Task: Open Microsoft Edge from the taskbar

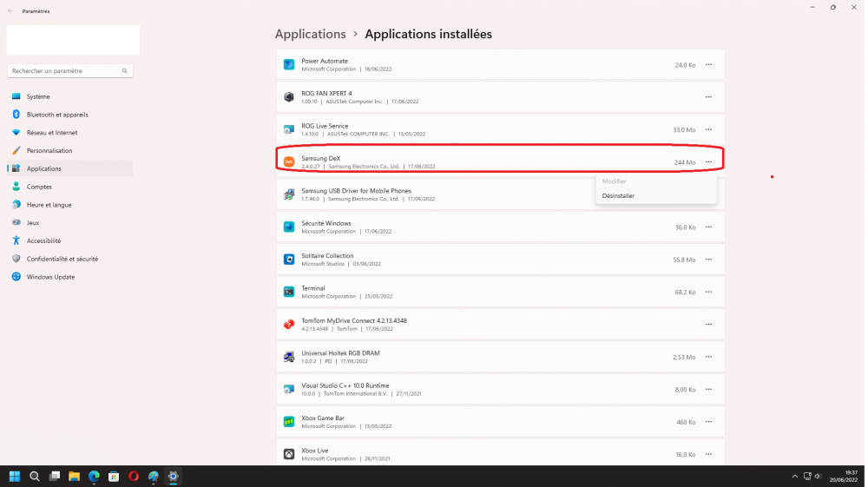Action: coord(94,477)
